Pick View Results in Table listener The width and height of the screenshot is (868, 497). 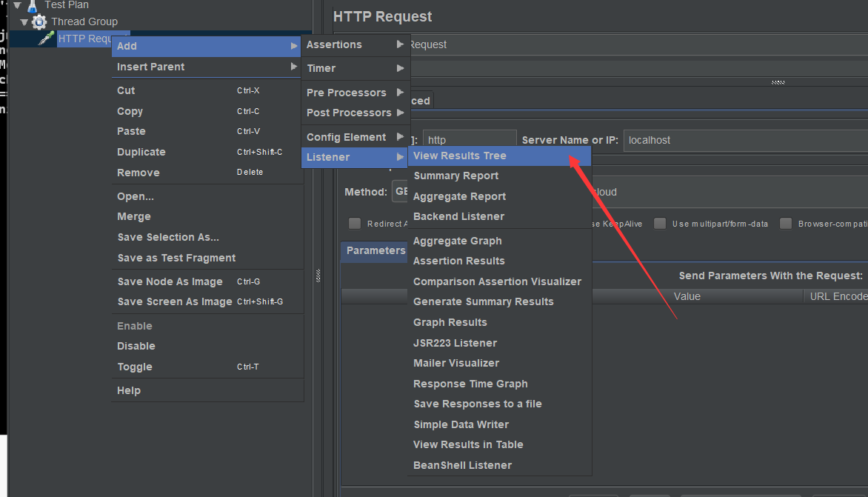[468, 444]
